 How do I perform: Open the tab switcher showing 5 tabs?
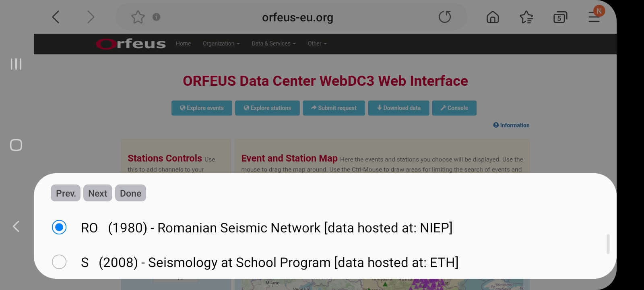click(560, 17)
